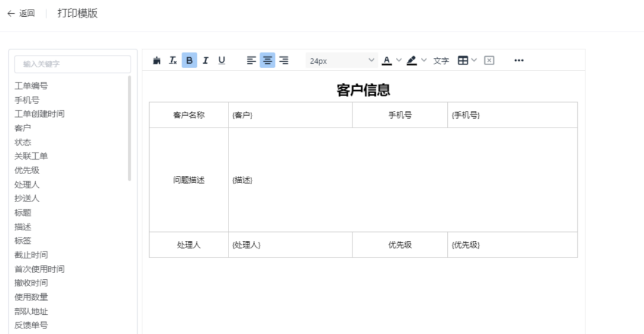The width and height of the screenshot is (644, 334).
Task: Select 客户 in the field list
Action: 23,128
